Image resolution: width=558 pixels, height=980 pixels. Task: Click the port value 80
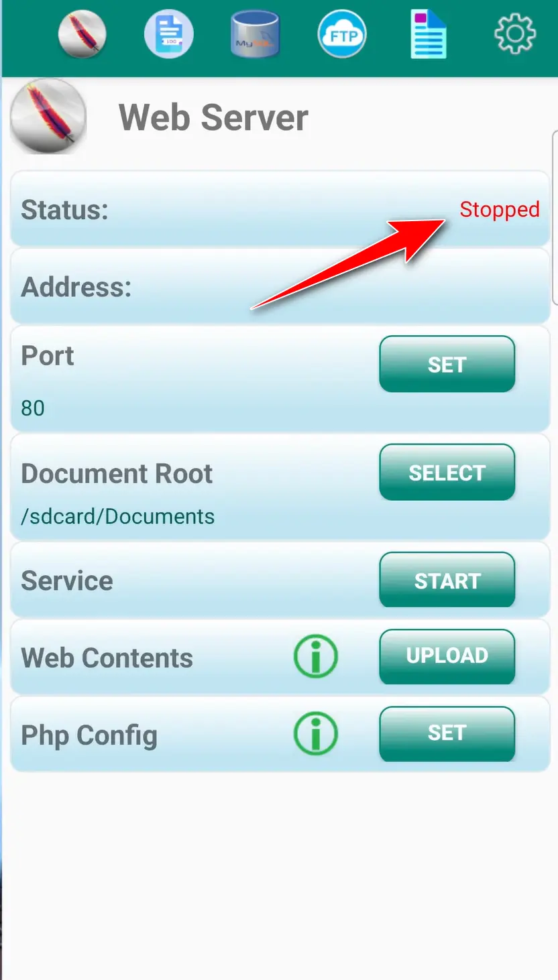pos(33,408)
